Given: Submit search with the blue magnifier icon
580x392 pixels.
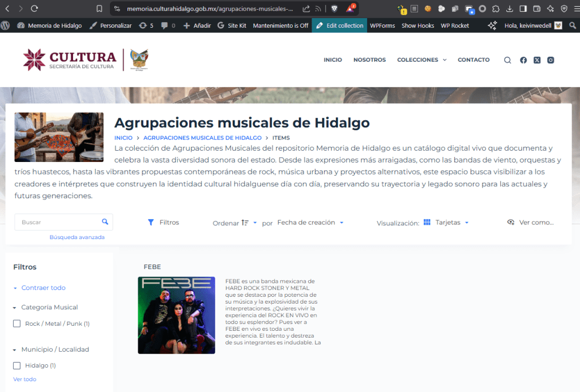Looking at the screenshot, I should point(105,222).
